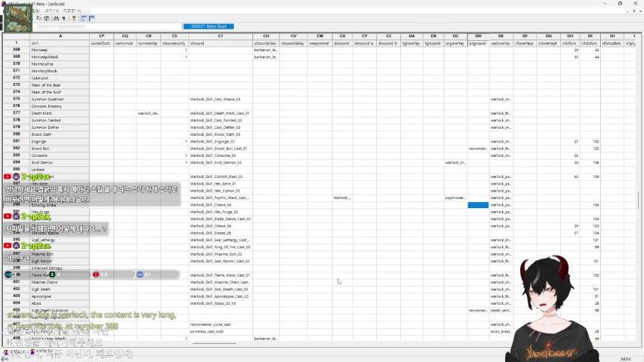Select column header DH
This screenshot has height=362, width=644.
(570, 36)
